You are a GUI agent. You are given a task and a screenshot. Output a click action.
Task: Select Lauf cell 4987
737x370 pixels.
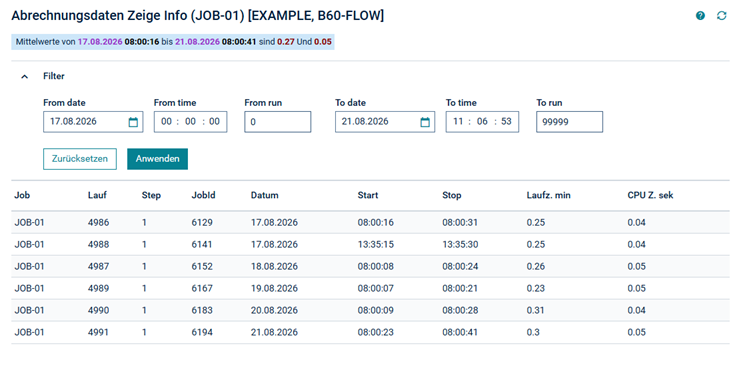pos(98,267)
